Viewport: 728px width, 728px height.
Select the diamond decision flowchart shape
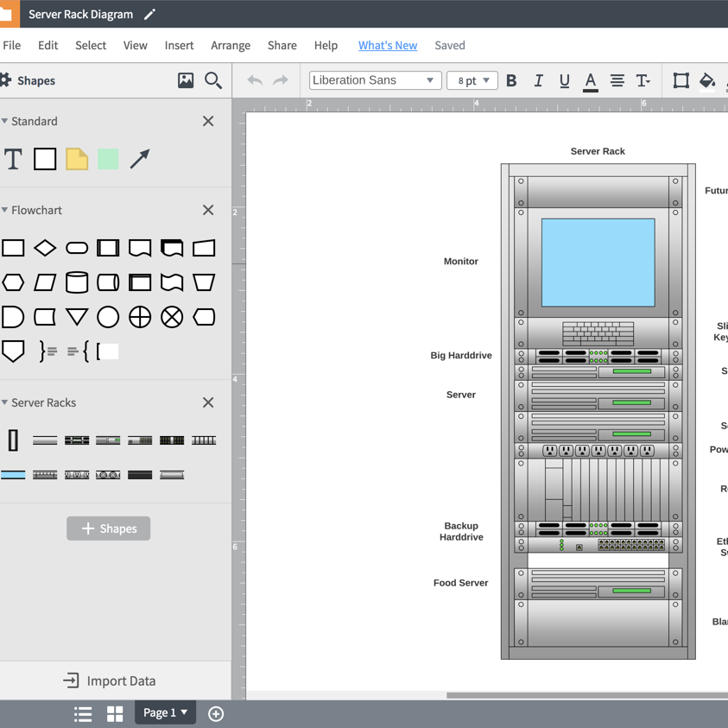(45, 249)
